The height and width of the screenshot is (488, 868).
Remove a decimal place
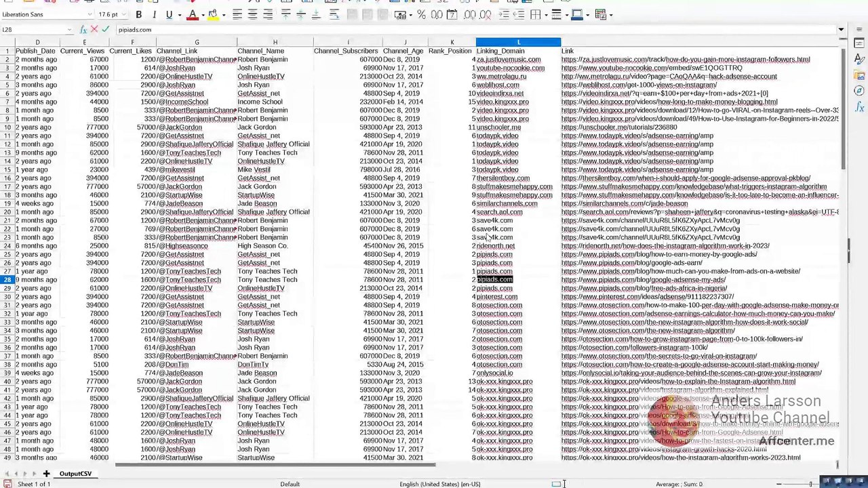point(486,14)
